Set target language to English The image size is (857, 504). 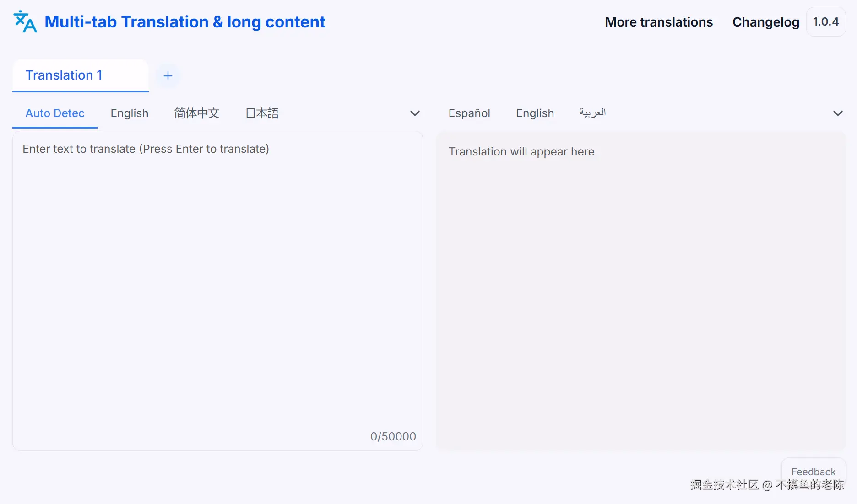coord(535,113)
